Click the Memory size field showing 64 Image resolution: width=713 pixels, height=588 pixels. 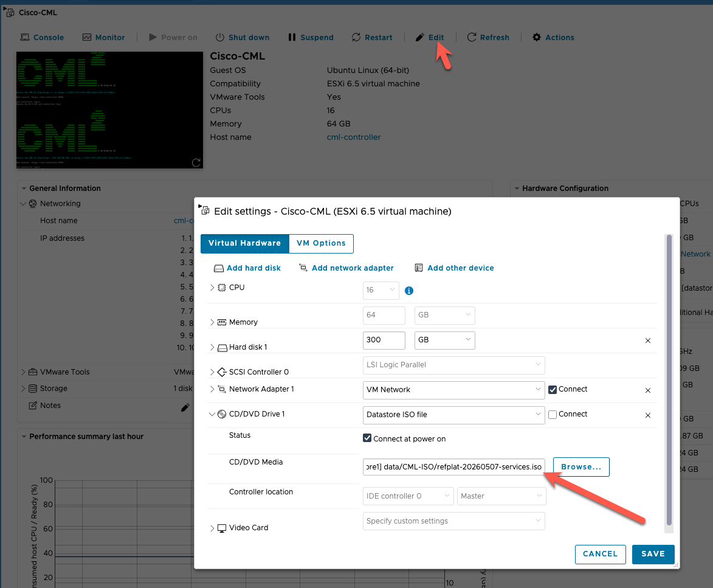[x=384, y=315]
